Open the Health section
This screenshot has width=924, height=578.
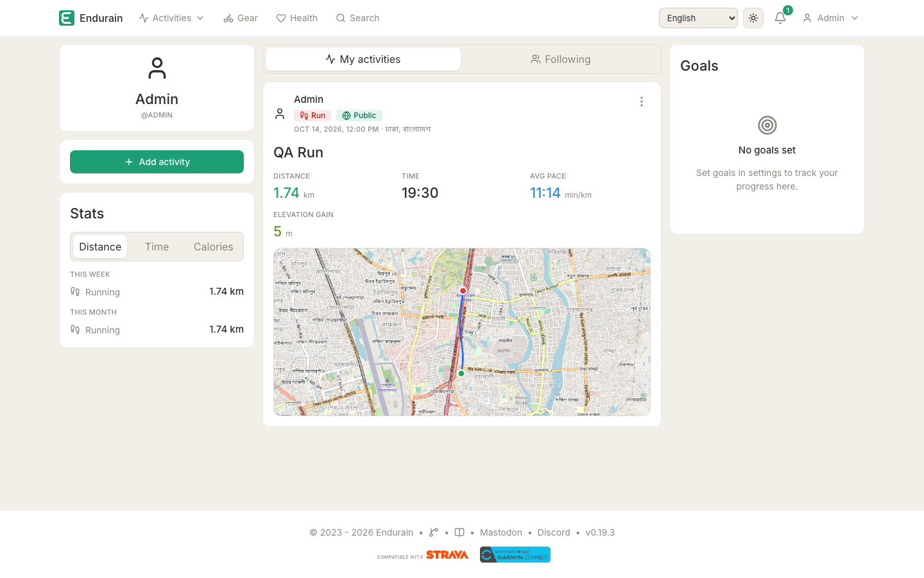tap(296, 18)
